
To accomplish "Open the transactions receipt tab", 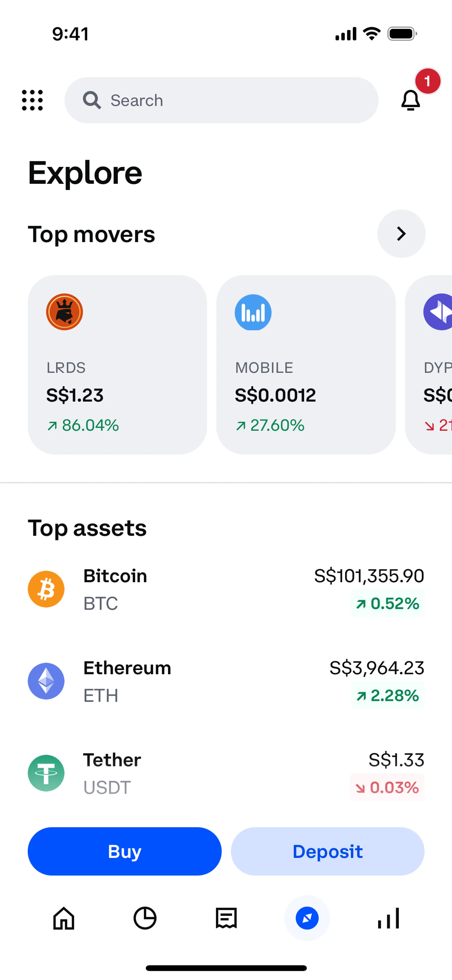I will 226,918.
